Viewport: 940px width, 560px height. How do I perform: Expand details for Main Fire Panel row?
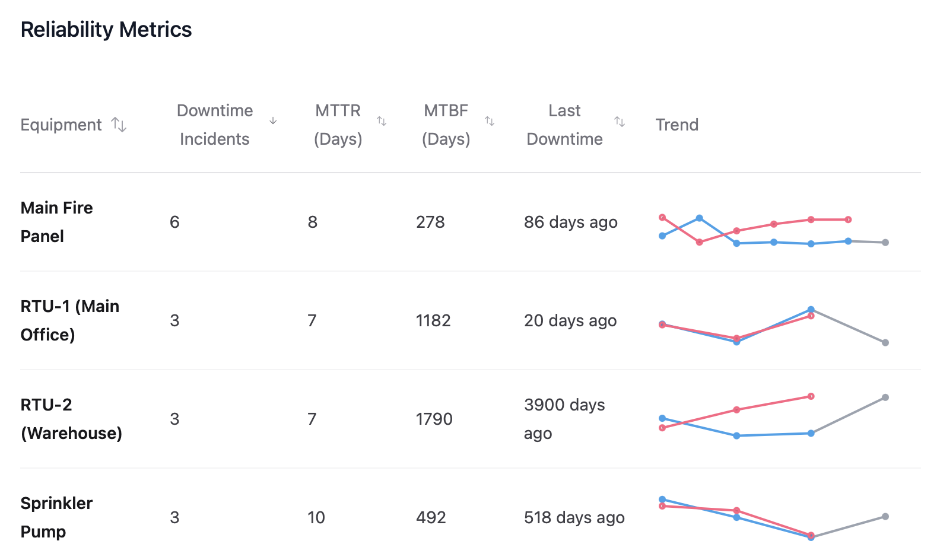click(x=56, y=222)
